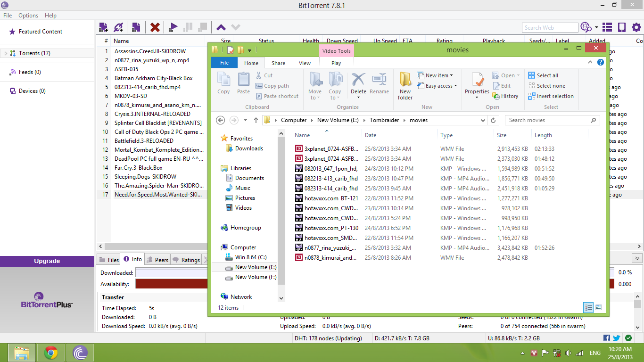Toggle the category list view icon
The height and width of the screenshot is (362, 644).
tap(607, 27)
